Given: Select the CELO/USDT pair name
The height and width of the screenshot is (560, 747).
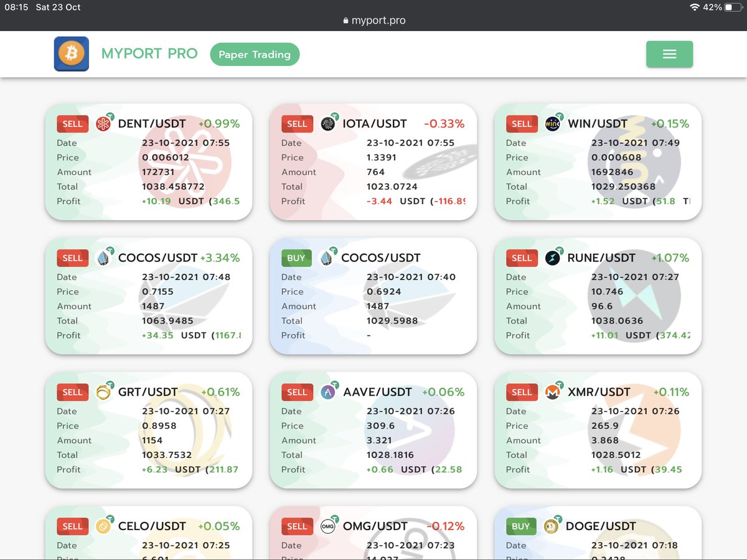Looking at the screenshot, I should coord(152,526).
